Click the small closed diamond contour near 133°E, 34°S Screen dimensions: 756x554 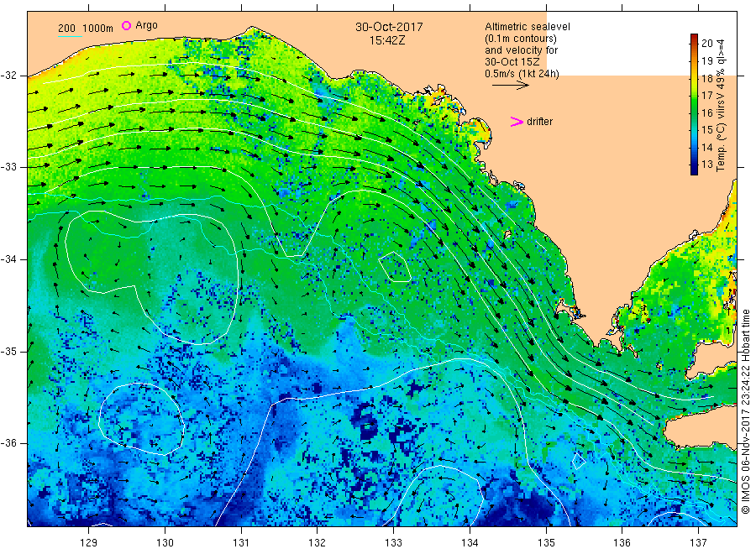(x=395, y=267)
